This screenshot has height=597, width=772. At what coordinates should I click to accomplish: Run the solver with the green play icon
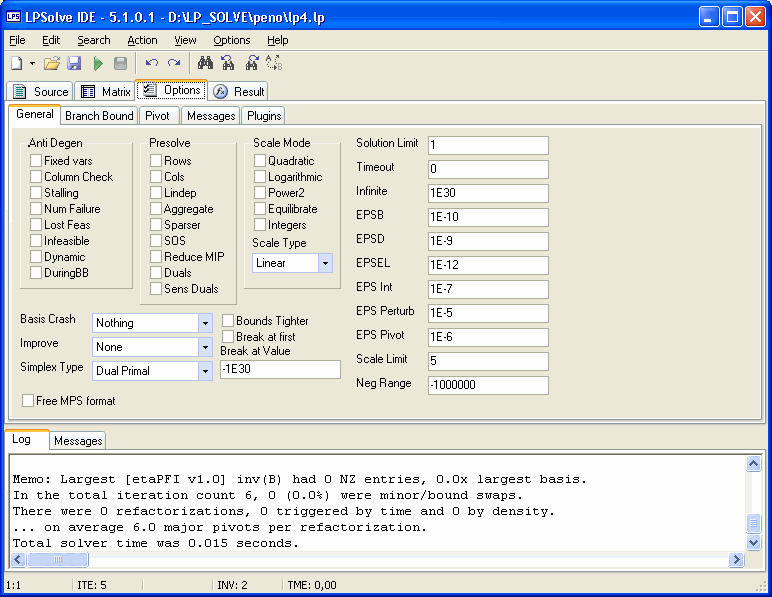tap(98, 63)
